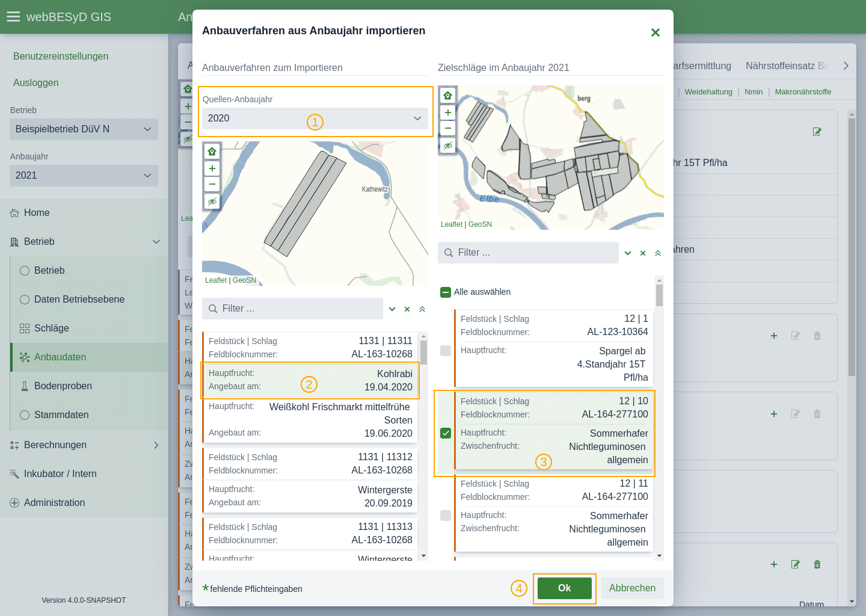Open Stammdaten in the sidebar
Screen dimensions: 866x616
[89, 415]
